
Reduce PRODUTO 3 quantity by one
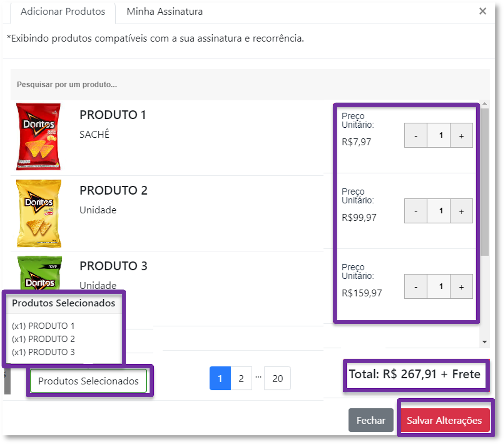point(416,287)
